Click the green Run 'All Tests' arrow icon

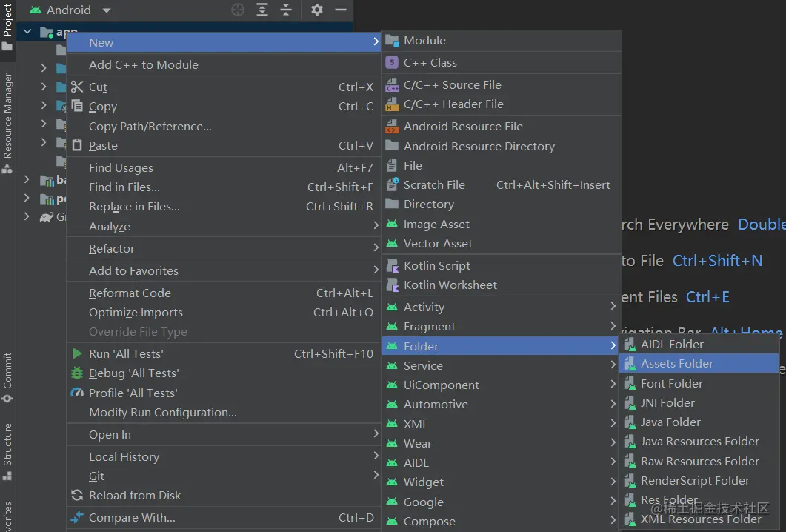click(x=77, y=353)
